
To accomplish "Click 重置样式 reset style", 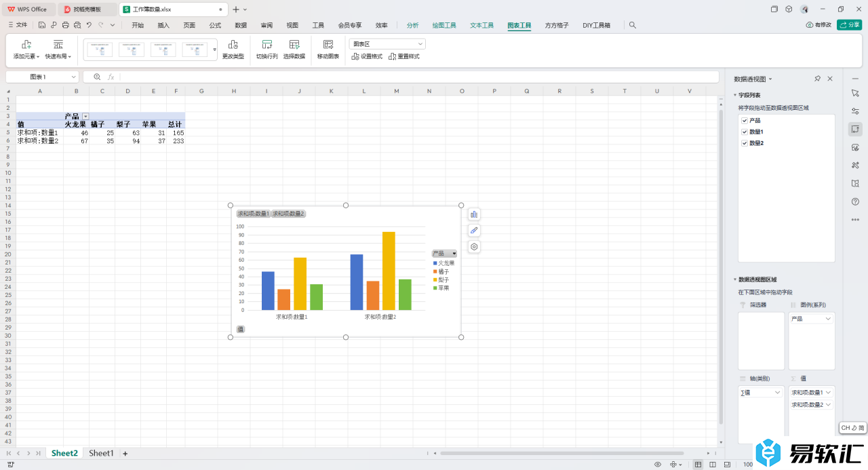I will coord(404,56).
